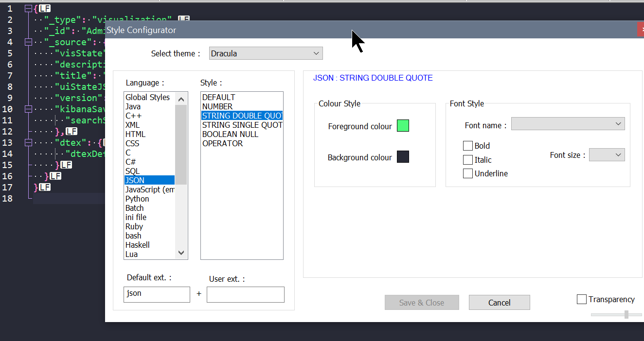Click the Cancel button
The height and width of the screenshot is (341, 644).
point(499,302)
